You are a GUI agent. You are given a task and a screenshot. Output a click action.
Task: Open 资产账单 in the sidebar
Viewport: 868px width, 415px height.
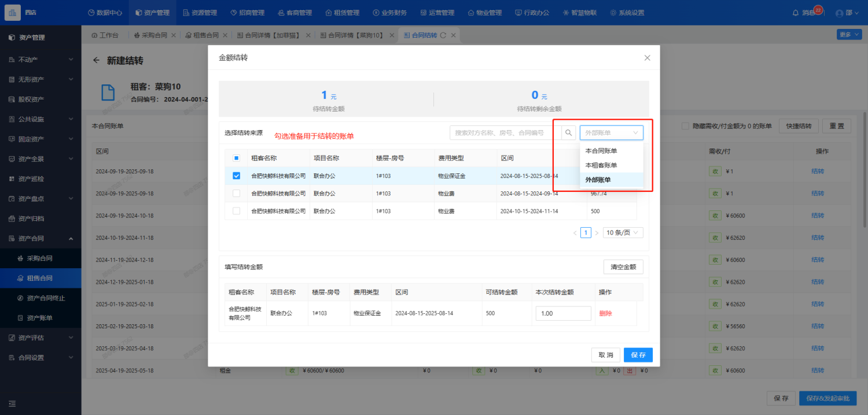click(41, 318)
